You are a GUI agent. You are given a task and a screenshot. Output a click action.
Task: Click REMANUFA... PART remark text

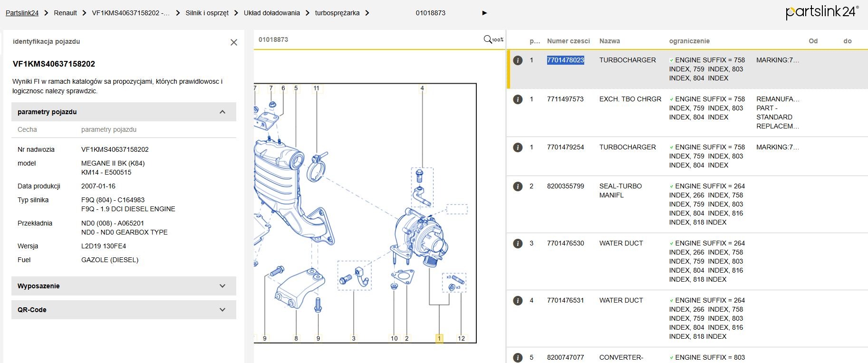click(x=778, y=113)
